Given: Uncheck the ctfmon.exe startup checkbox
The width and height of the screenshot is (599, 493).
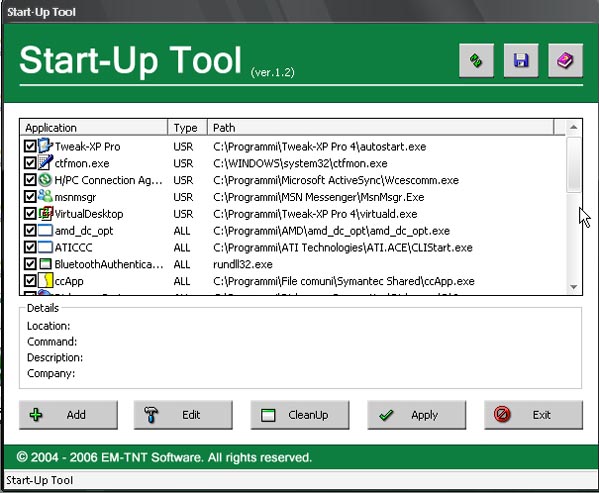Looking at the screenshot, I should 30,163.
